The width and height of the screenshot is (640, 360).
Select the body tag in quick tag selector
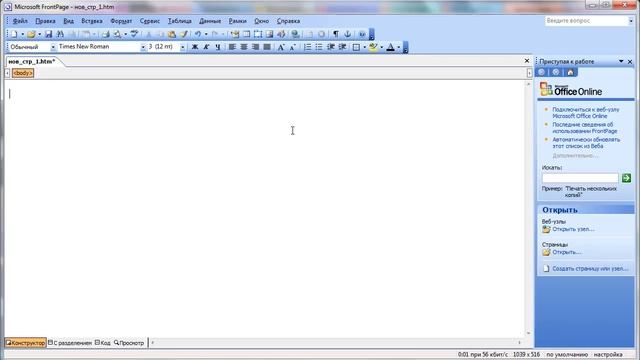23,73
